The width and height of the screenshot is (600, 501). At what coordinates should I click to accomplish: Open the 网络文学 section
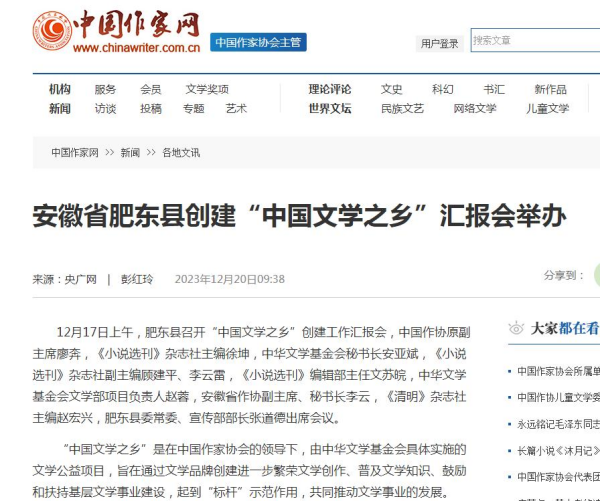[475, 109]
